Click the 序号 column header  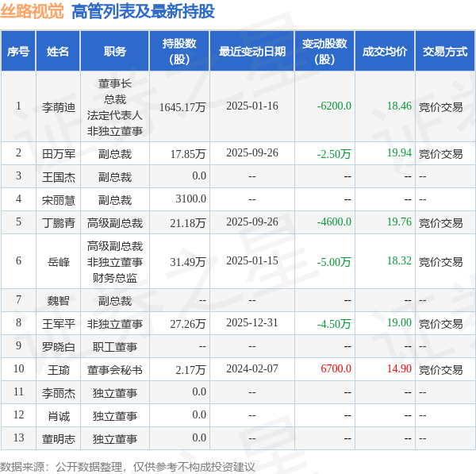tap(18, 52)
